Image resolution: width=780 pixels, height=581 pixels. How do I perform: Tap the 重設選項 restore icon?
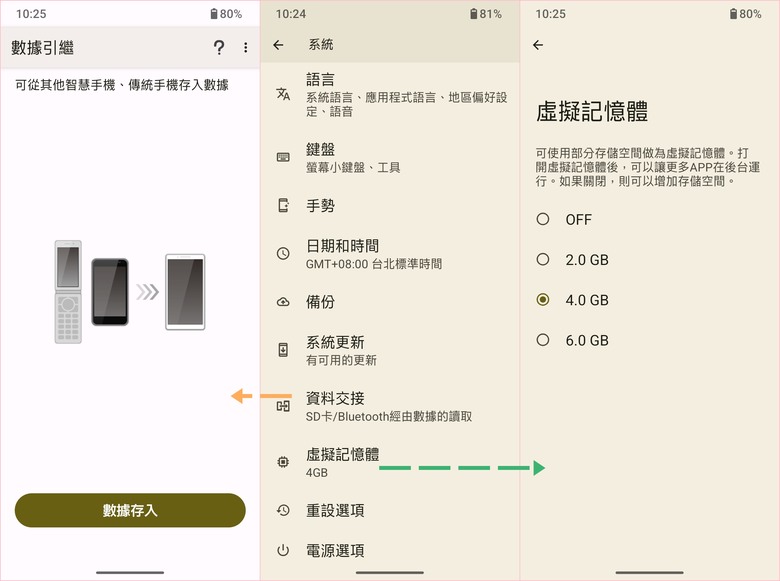click(x=283, y=510)
